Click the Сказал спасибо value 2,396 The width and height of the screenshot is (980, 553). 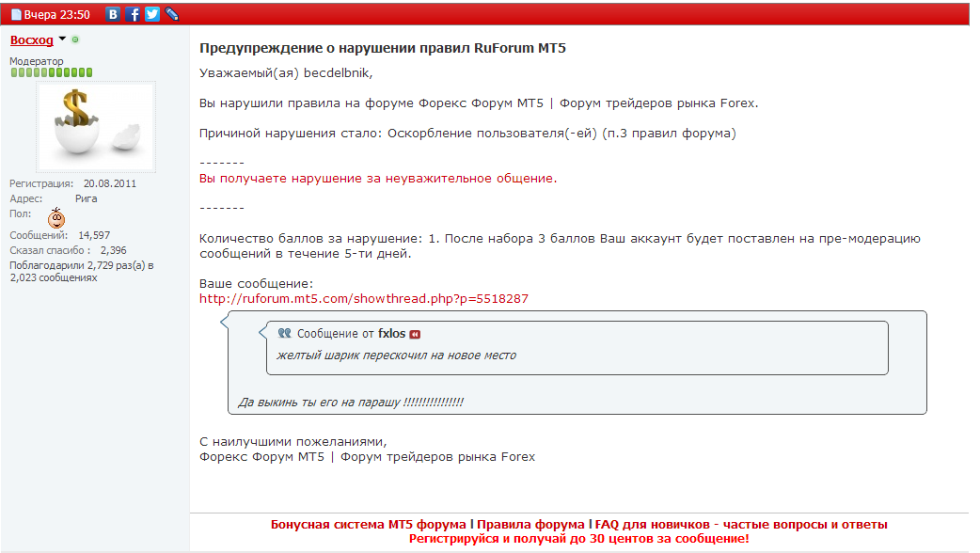tap(113, 250)
